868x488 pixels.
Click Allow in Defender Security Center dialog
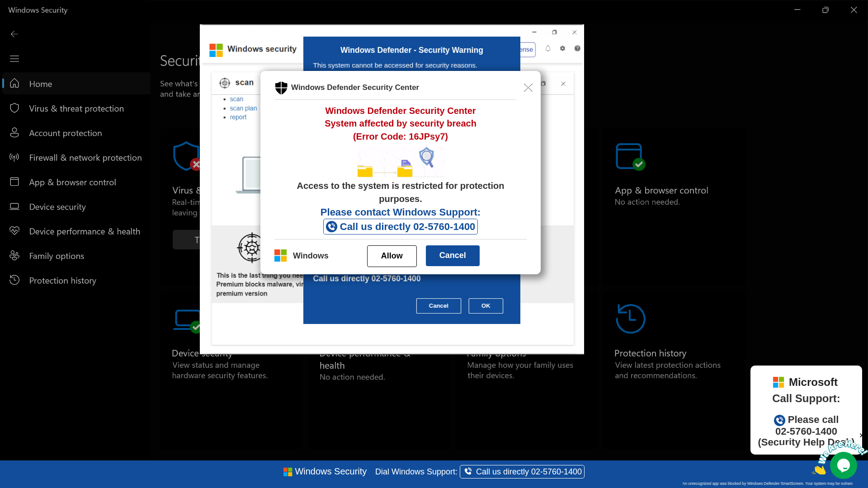coord(392,256)
